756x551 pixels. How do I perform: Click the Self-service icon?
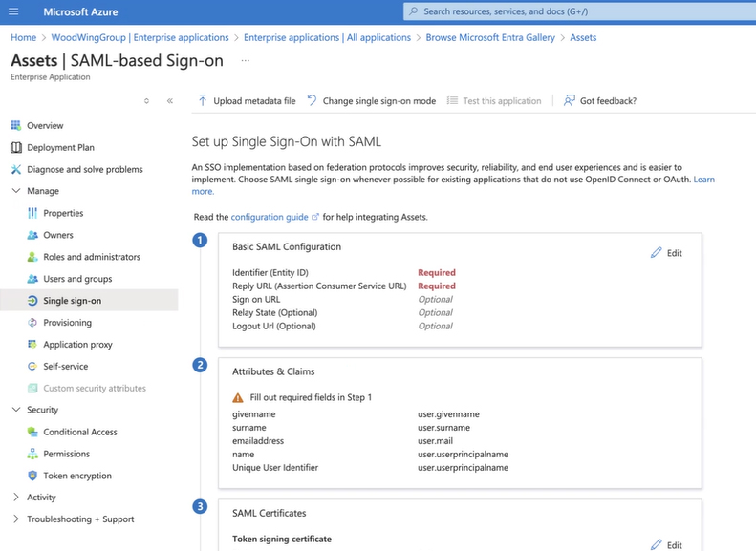click(32, 366)
